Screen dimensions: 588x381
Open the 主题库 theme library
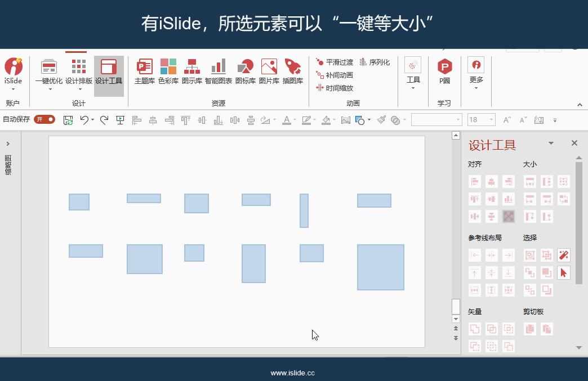144,71
